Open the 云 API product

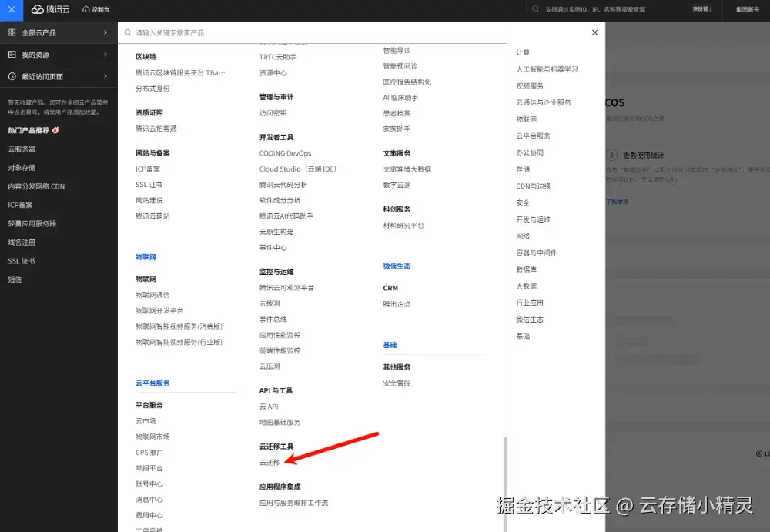point(269,407)
